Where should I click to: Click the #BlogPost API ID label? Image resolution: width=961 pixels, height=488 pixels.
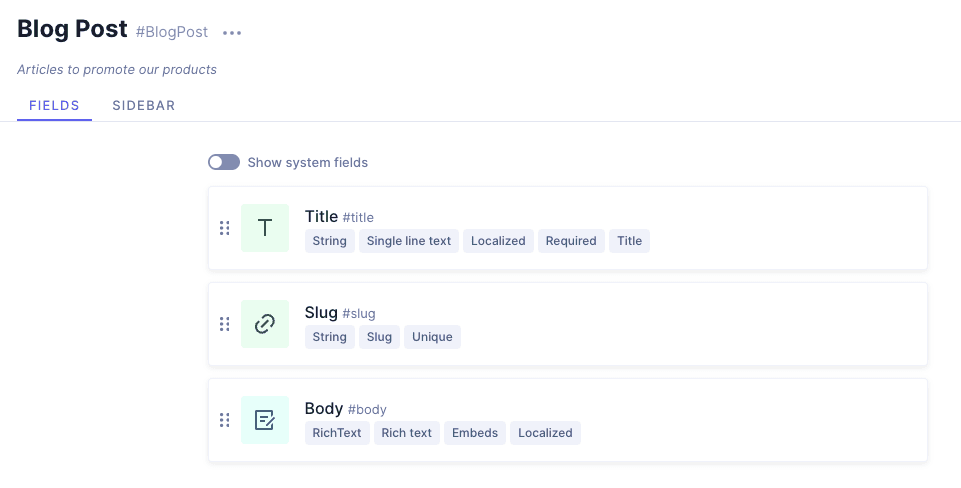[x=172, y=32]
